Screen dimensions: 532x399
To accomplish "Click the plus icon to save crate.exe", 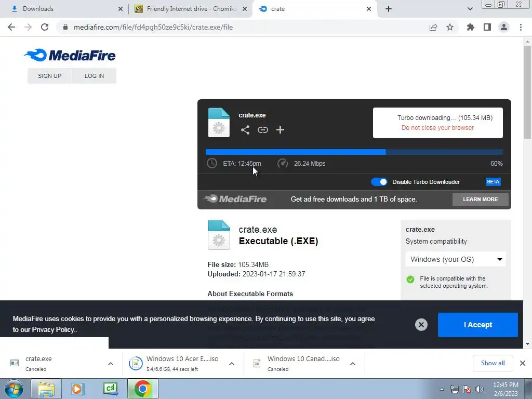I will (x=280, y=129).
